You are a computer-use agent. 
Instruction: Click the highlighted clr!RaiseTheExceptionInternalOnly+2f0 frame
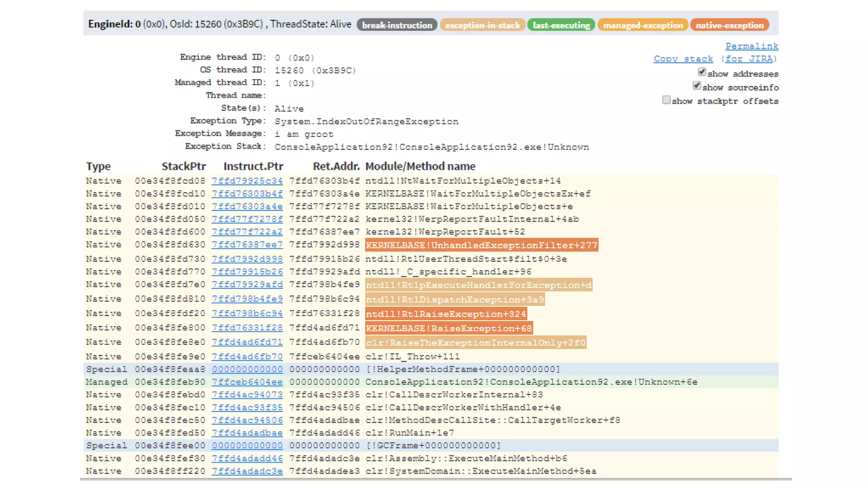pos(476,343)
